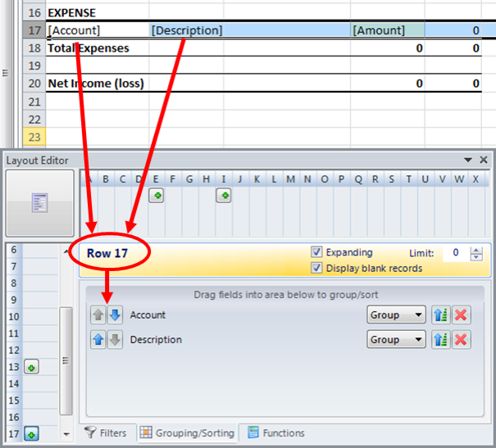
Task: Click the disabled down arrow beside Description
Action: coord(115,340)
